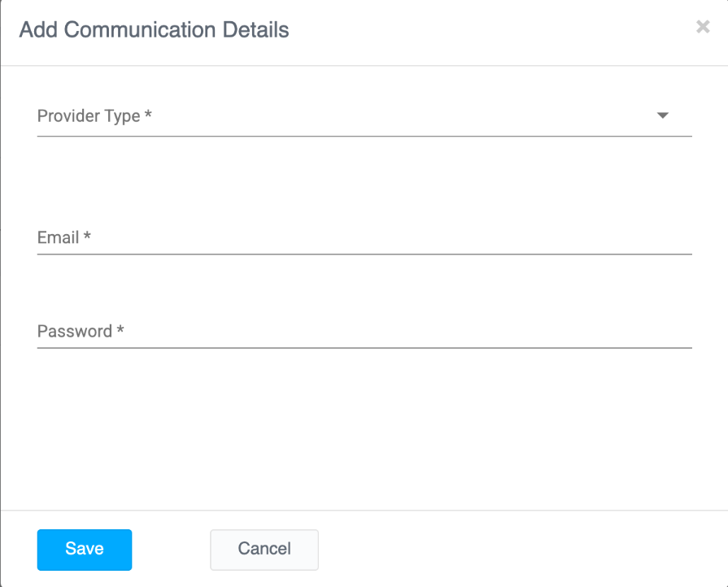Close the Add Communication Details dialog

(x=703, y=27)
